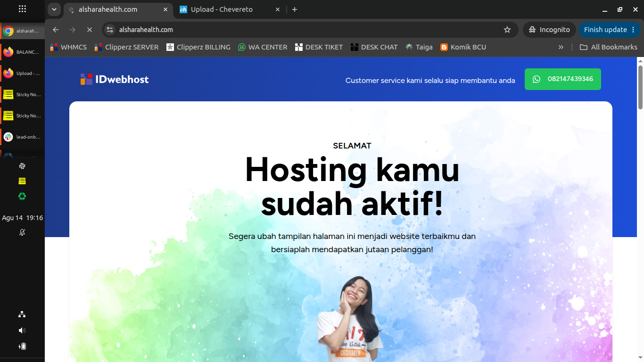Click the battery status panel icon
This screenshot has height=362, width=644.
22,346
